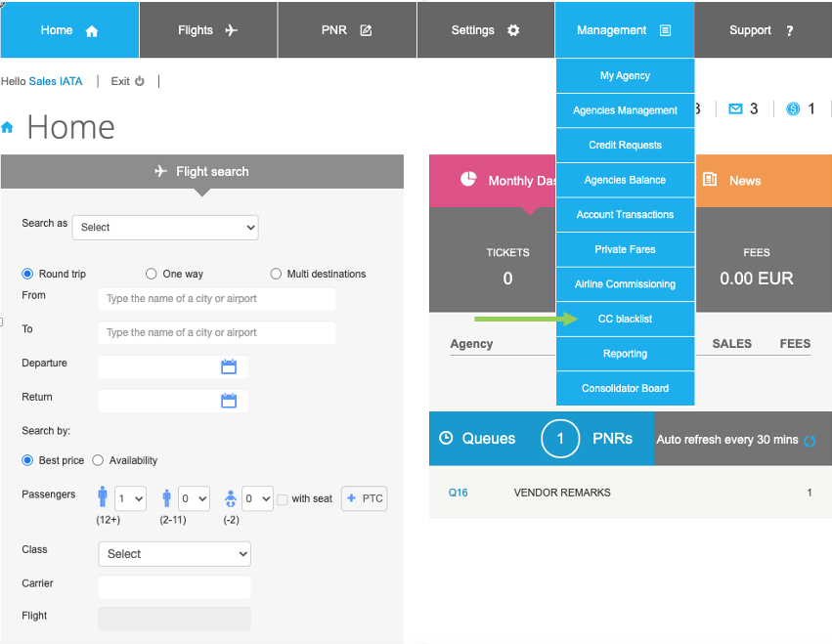This screenshot has height=644, width=832.
Task: Click the blue dollar balance icon
Action: [x=793, y=109]
